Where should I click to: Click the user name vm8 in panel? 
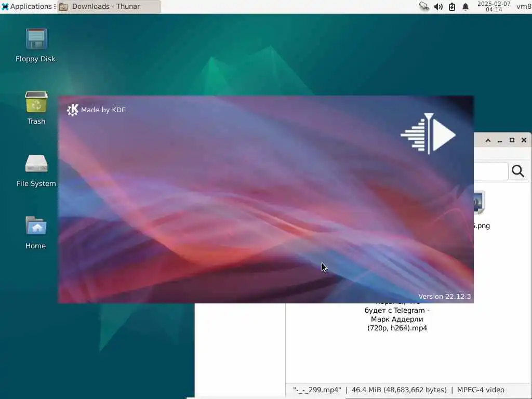tap(524, 6)
